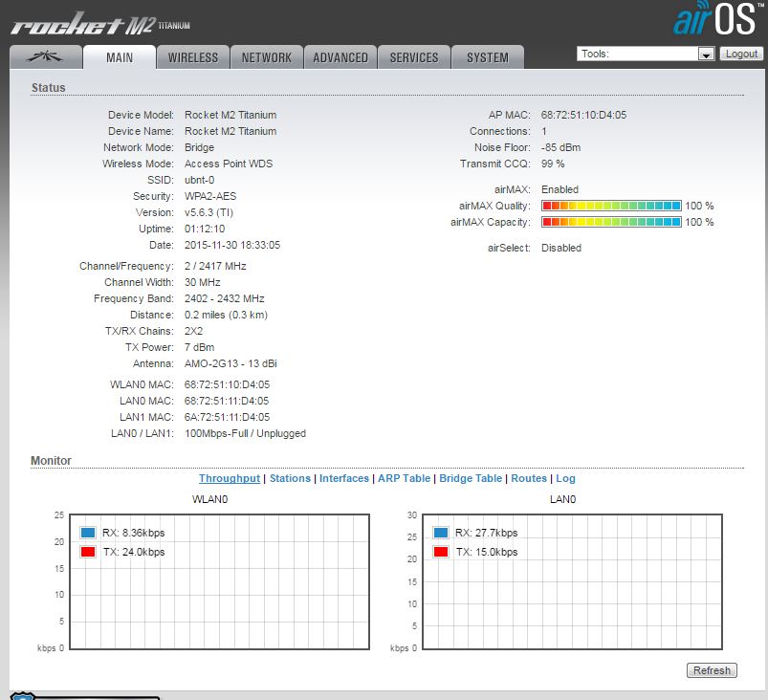Image resolution: width=768 pixels, height=700 pixels.
Task: Click the airMAX Enabled value
Action: click(x=560, y=189)
